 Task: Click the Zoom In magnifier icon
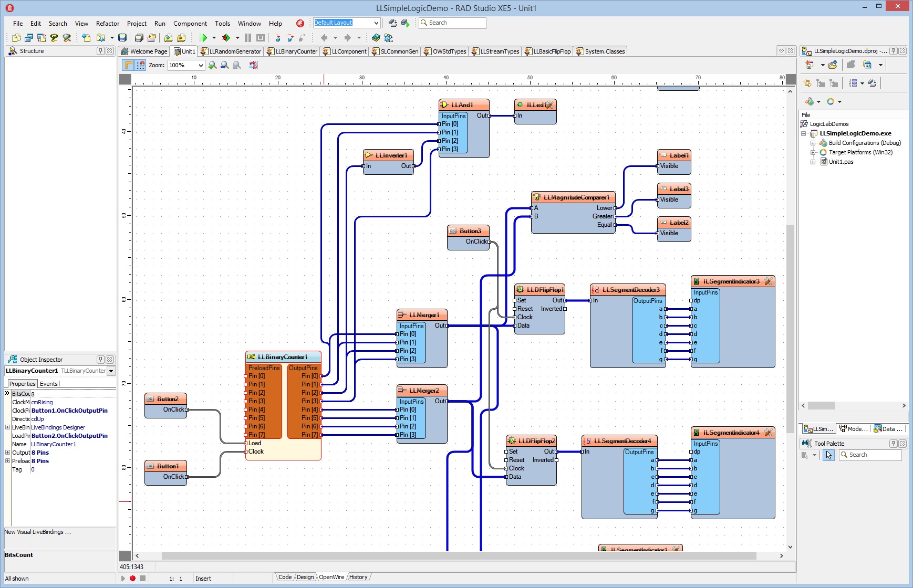(x=212, y=65)
